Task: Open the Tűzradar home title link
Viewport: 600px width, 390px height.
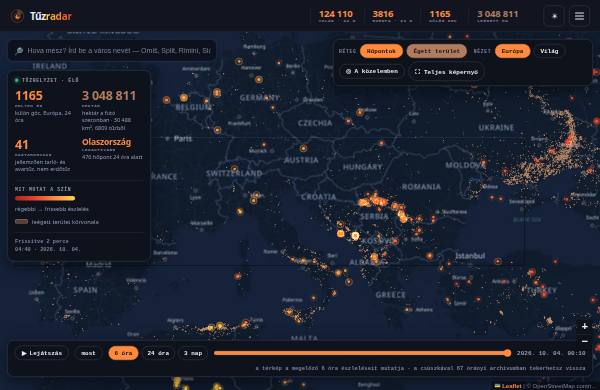Action: pos(51,16)
